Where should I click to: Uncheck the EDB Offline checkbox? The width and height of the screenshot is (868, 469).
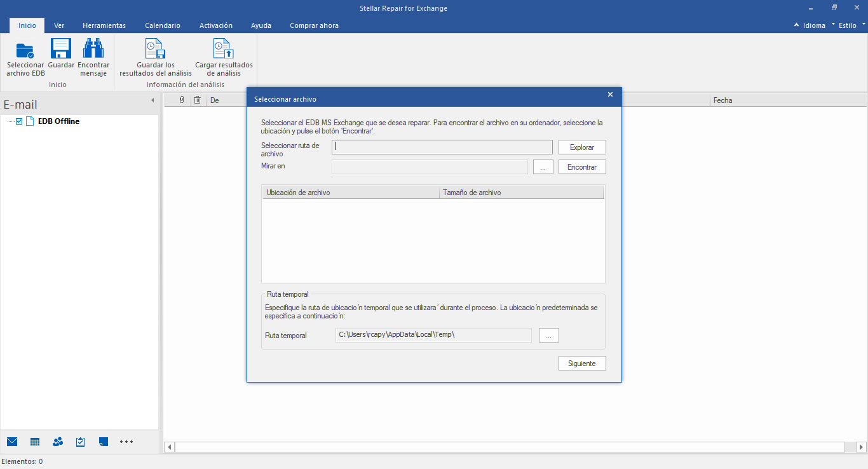click(x=19, y=121)
